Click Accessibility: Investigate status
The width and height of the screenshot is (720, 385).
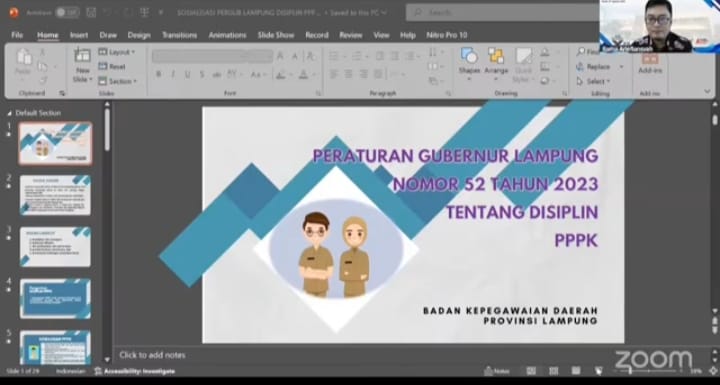click(135, 371)
